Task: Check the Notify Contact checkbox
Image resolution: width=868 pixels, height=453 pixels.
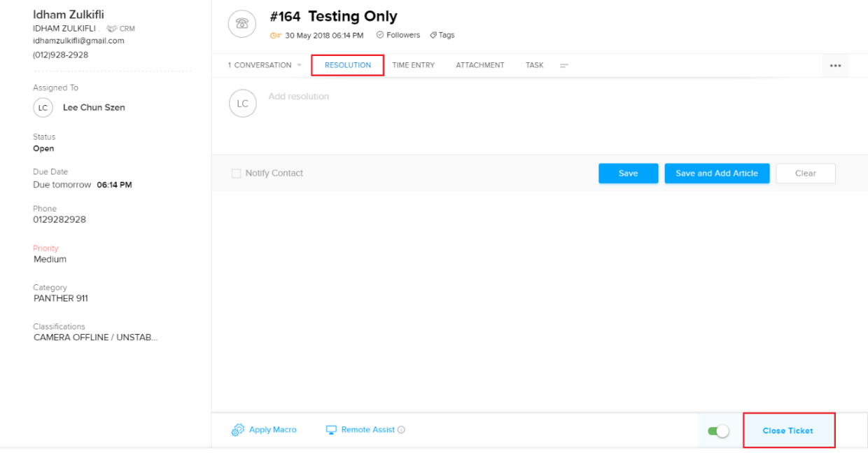Action: coord(237,174)
